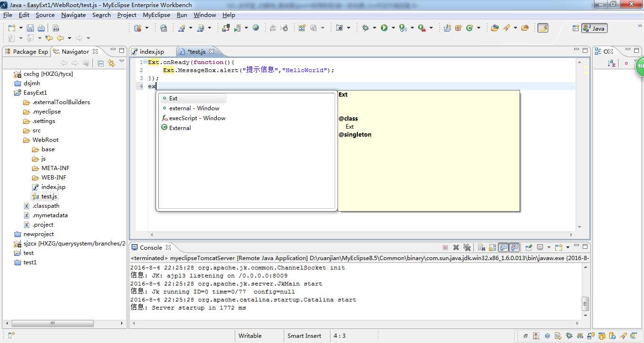Select the META-INF folder
This screenshot has width=644, height=343.
pos(55,168)
